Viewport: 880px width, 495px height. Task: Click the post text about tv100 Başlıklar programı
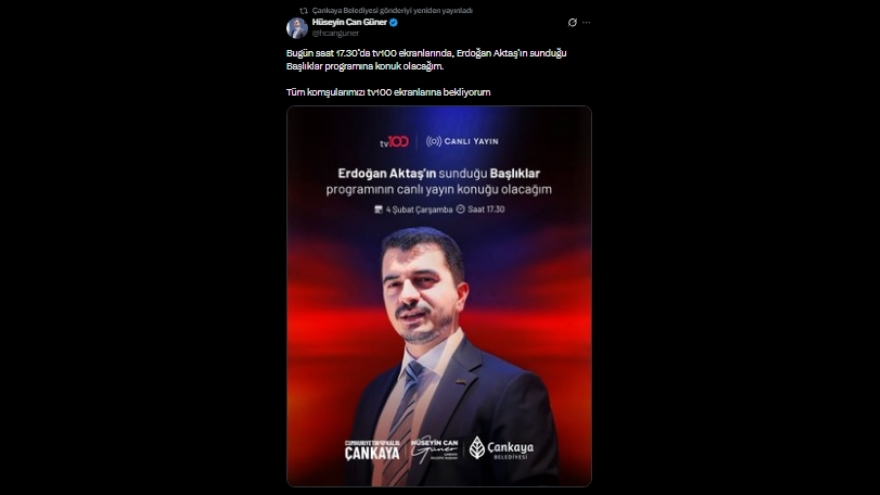click(426, 59)
